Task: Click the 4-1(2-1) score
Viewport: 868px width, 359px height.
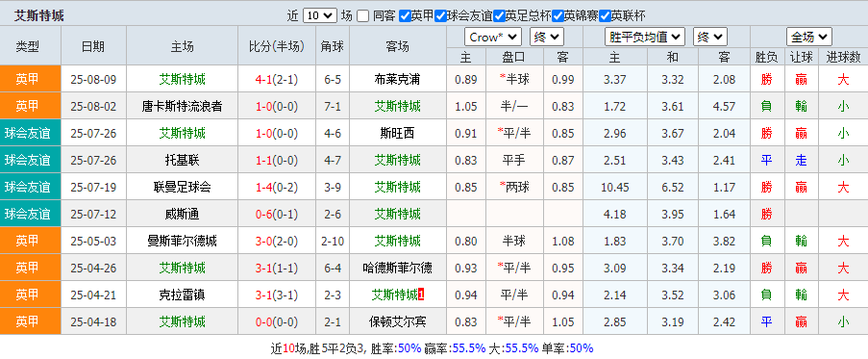Action: pos(276,79)
